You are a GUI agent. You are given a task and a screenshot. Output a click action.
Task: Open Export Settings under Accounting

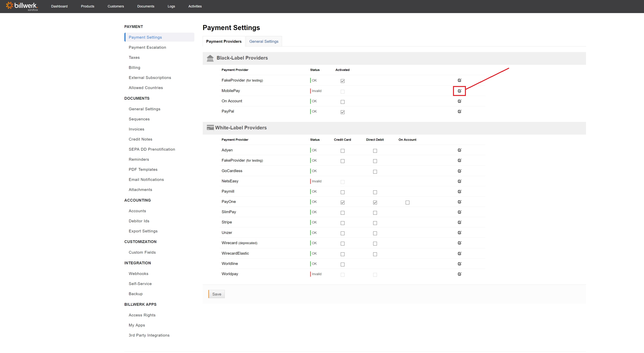[143, 231]
